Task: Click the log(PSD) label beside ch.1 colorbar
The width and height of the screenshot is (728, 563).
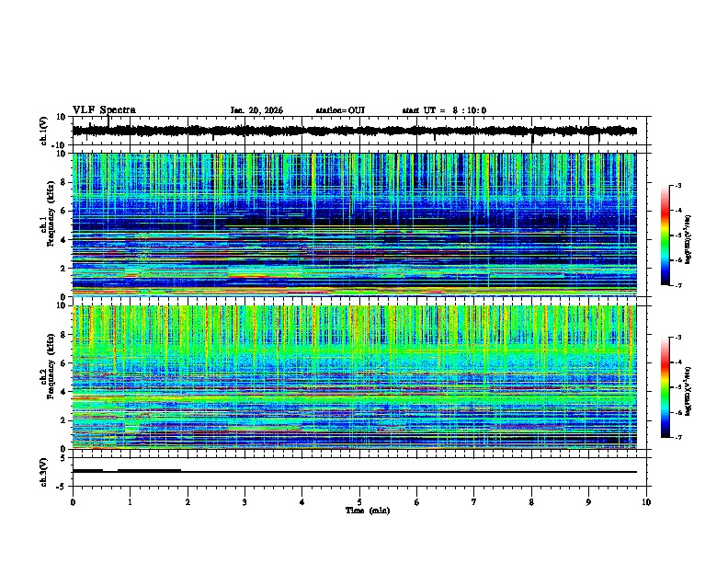Action: (688, 239)
